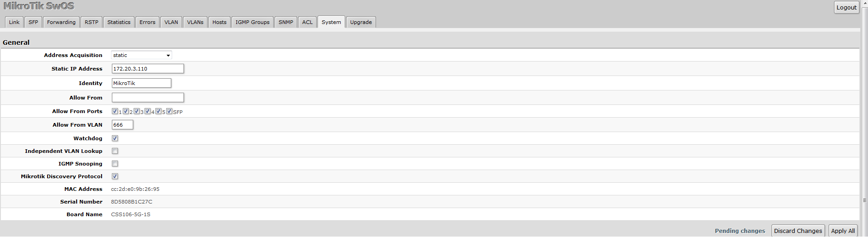Image resolution: width=868 pixels, height=237 pixels.
Task: Click the Apply All button
Action: pyautogui.click(x=843, y=231)
